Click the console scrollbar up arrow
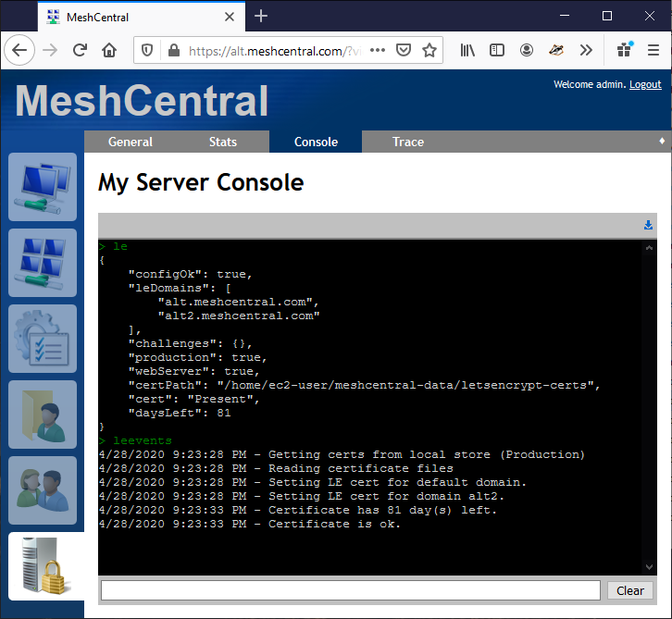Image resolution: width=672 pixels, height=619 pixels. (649, 248)
